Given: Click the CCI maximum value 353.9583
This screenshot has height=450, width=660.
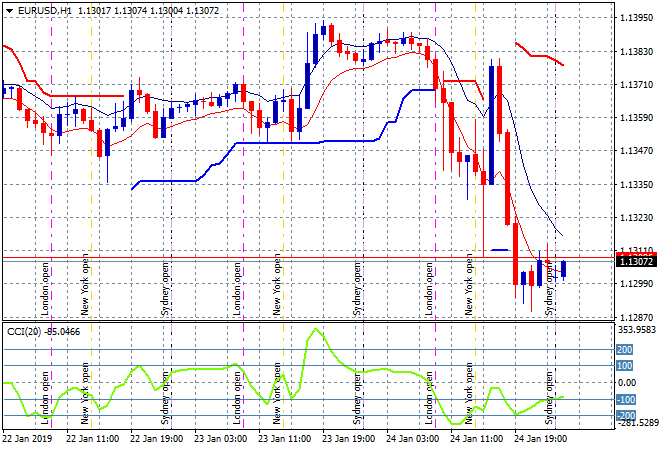Looking at the screenshot, I should point(632,329).
